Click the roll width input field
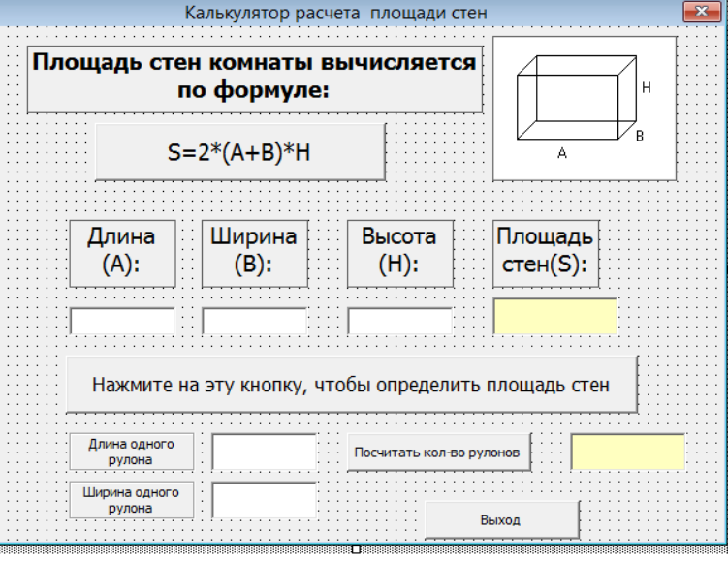The height and width of the screenshot is (562, 728). (265, 500)
